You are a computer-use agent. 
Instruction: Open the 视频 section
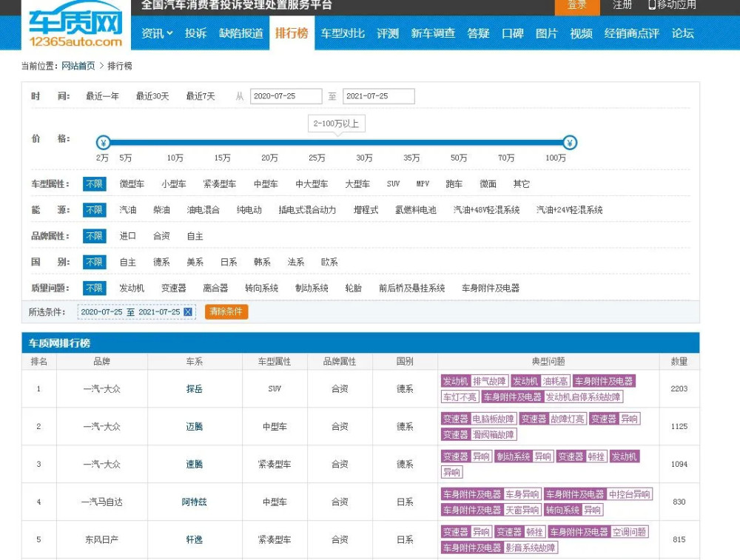581,33
